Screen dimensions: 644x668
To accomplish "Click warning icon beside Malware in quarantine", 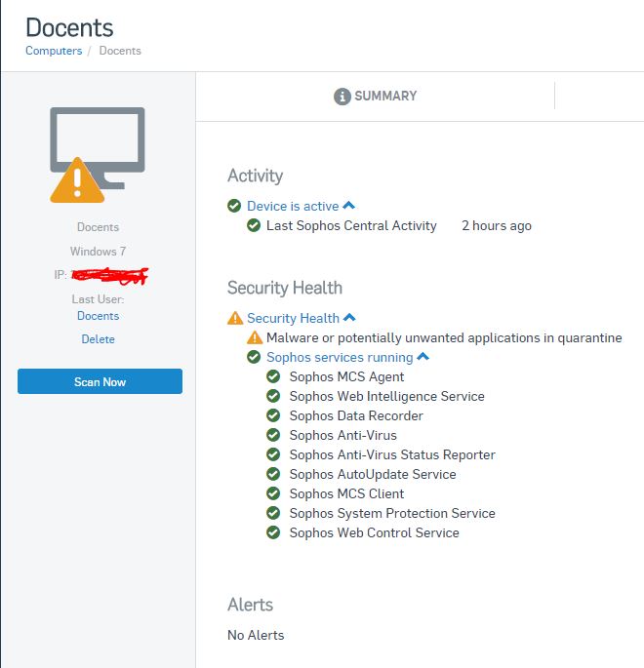I will (x=255, y=337).
